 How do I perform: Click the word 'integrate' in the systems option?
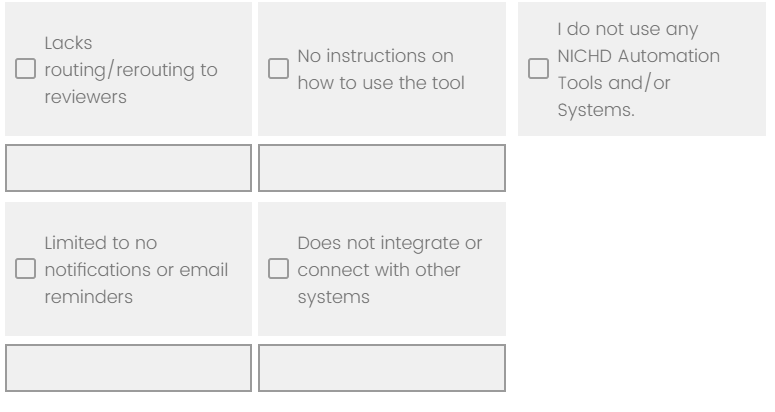413,243
